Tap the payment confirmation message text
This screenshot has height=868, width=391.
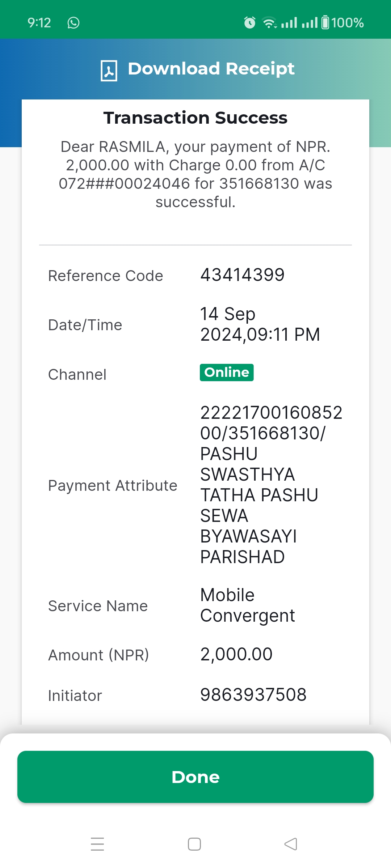[x=195, y=174]
